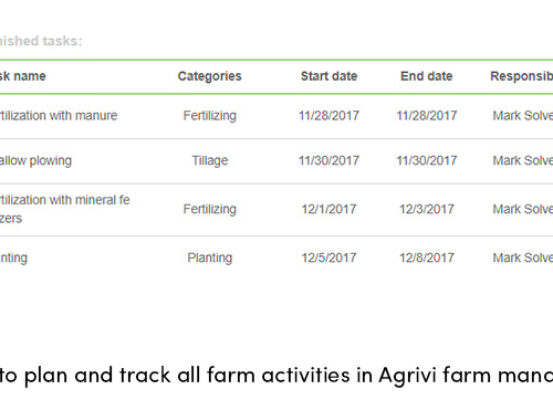Click the Responsible column header
This screenshot has height=400, width=553.
point(522,76)
